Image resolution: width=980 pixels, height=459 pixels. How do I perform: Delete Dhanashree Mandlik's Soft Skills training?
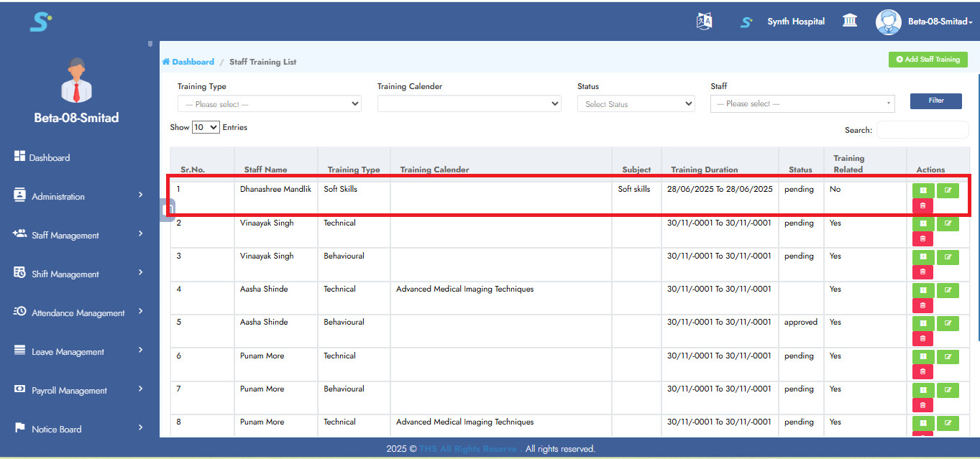pyautogui.click(x=922, y=206)
